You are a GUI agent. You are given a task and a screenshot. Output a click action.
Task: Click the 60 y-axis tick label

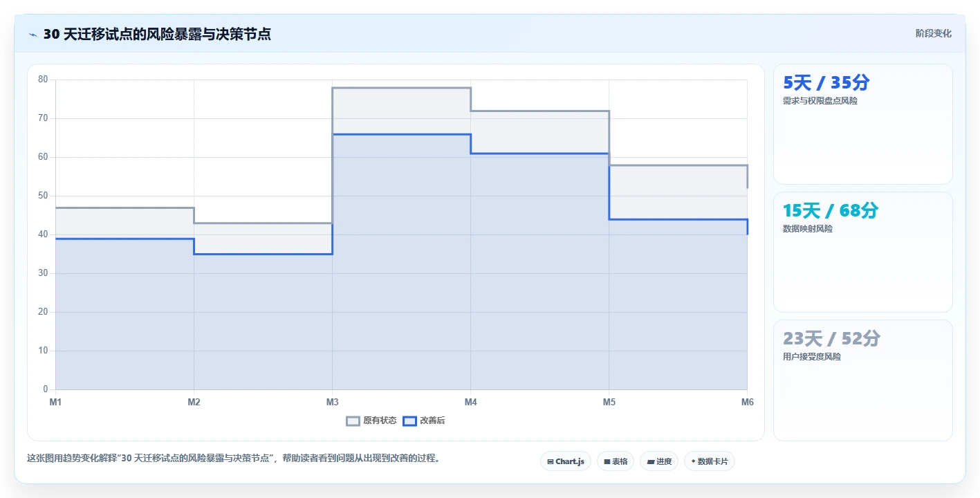(43, 157)
